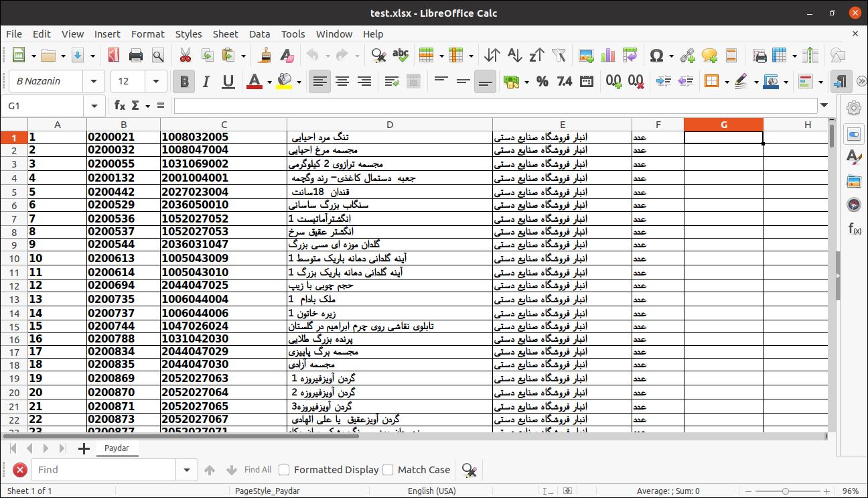Toggle Wrap Text button
Screen dimensions: 868x498
pyautogui.click(x=392, y=81)
